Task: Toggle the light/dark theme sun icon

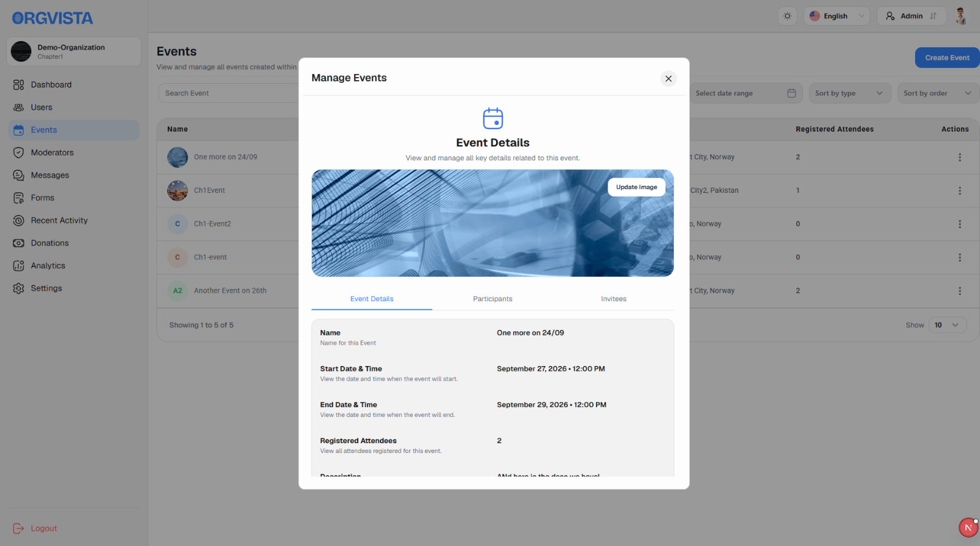Action: 788,16
